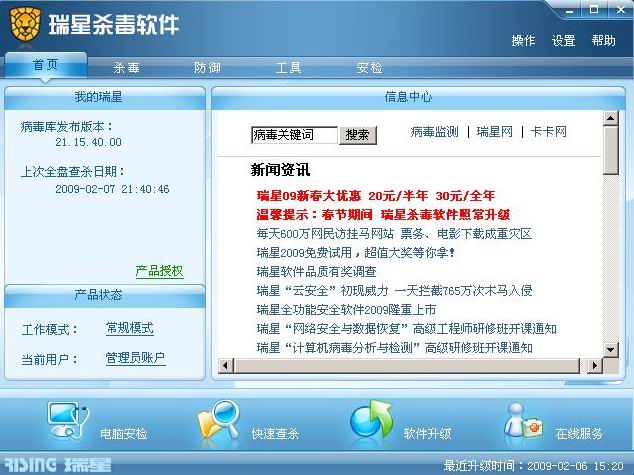This screenshot has width=634, height=475.
Task: Start 软件升级 software update globe icon
Action: tap(371, 420)
